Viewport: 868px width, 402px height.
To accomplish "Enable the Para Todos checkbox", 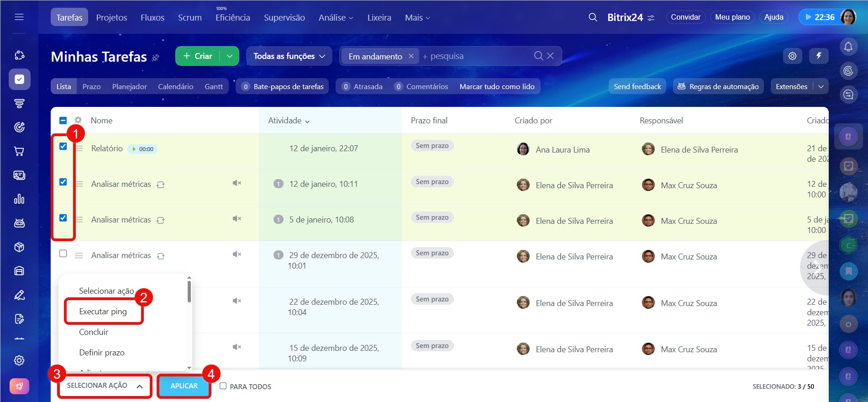I will (x=223, y=386).
